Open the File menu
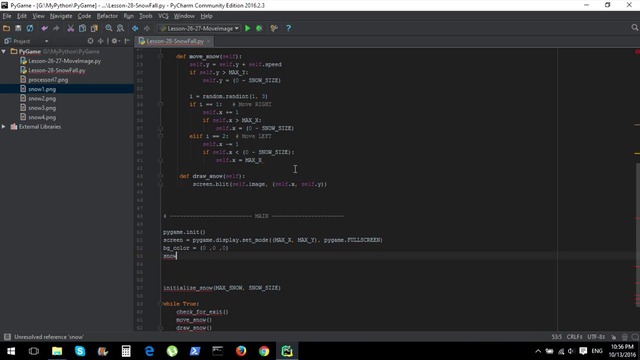Viewport: 640px width, 360px height. pyautogui.click(x=7, y=16)
